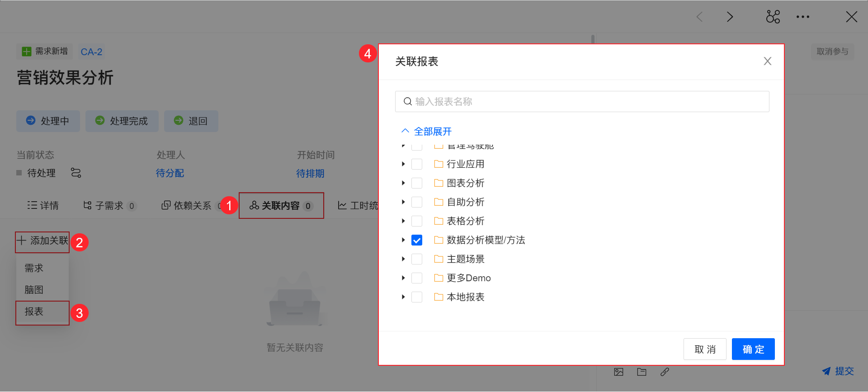
Task: Click the 取消参与 button
Action: click(x=832, y=52)
